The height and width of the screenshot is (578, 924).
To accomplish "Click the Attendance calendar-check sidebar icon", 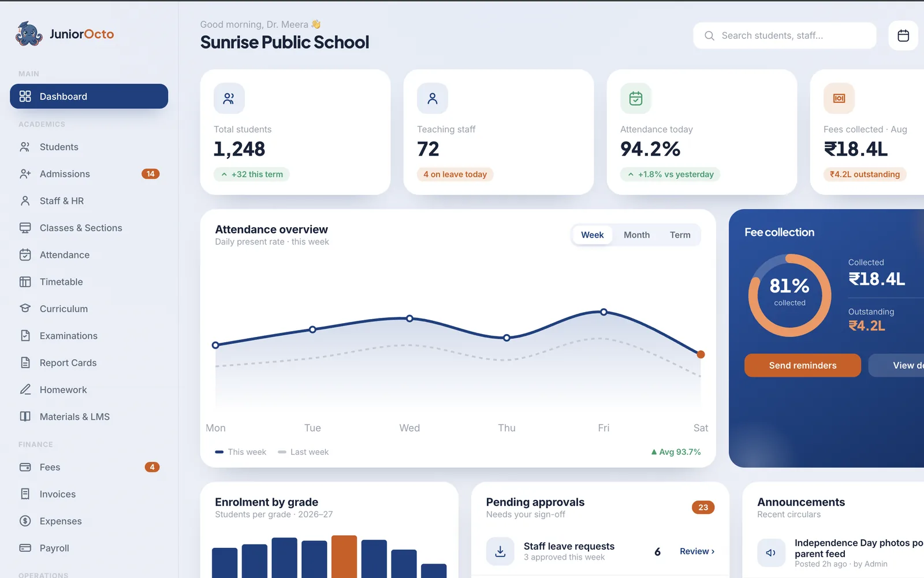I will pos(25,255).
